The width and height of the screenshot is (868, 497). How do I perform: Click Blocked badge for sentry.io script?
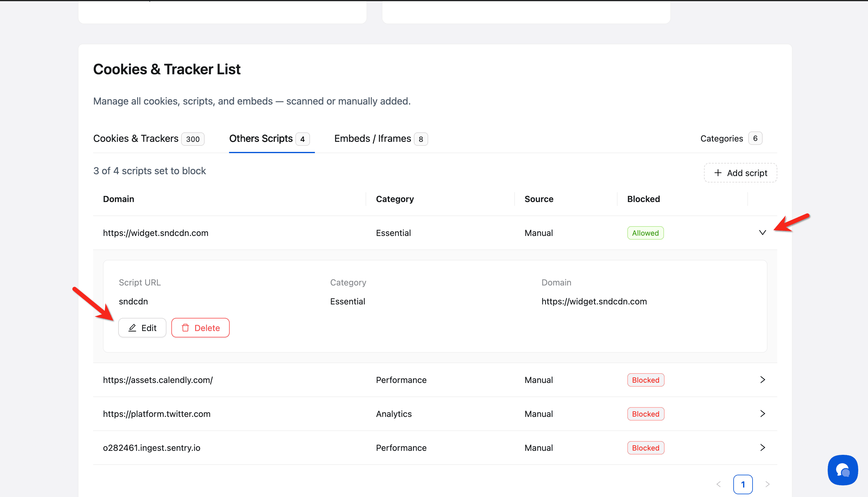[645, 447]
